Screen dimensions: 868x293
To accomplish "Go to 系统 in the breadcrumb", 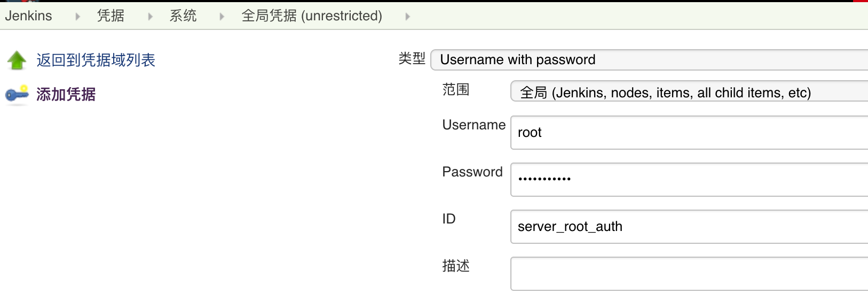I will point(183,16).
